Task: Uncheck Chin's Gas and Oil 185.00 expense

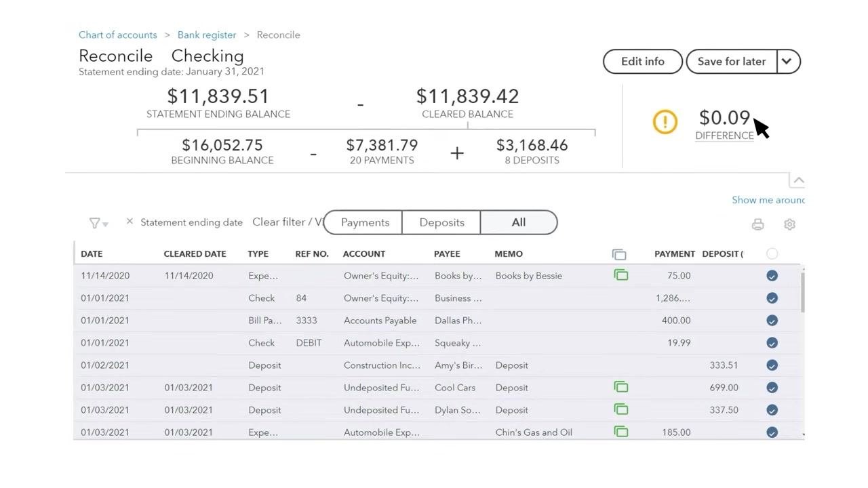Action: [x=772, y=432]
